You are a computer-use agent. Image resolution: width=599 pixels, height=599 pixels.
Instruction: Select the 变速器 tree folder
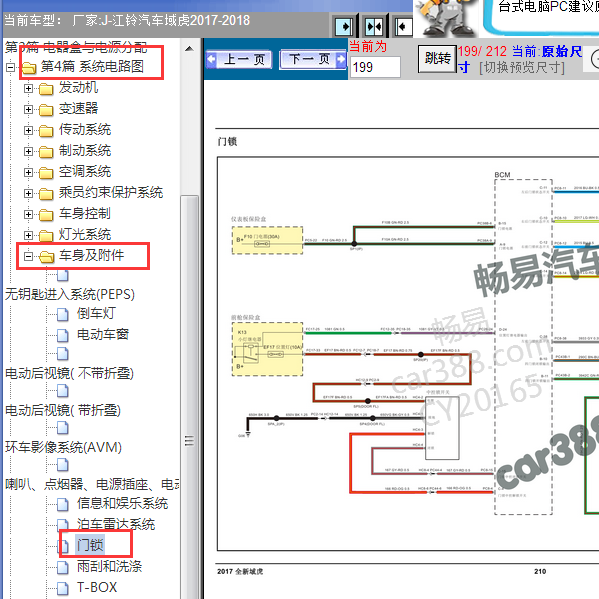78,108
